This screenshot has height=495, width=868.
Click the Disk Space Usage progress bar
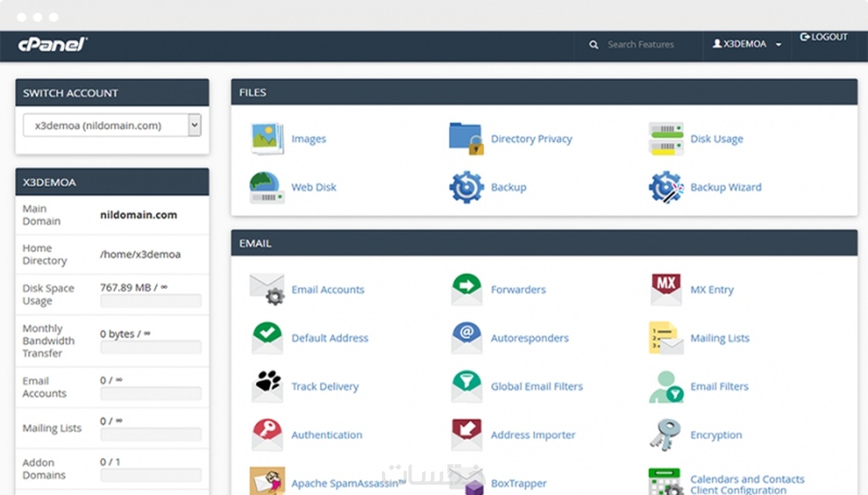point(151,301)
